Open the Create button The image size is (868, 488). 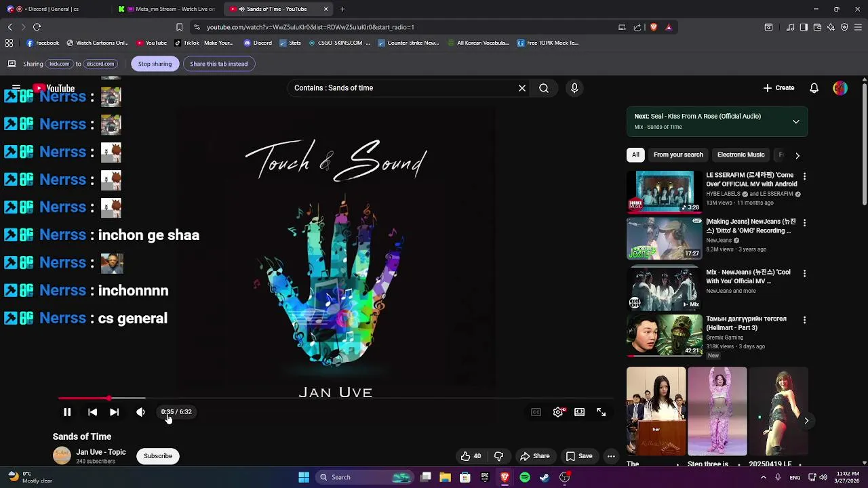[x=778, y=88]
